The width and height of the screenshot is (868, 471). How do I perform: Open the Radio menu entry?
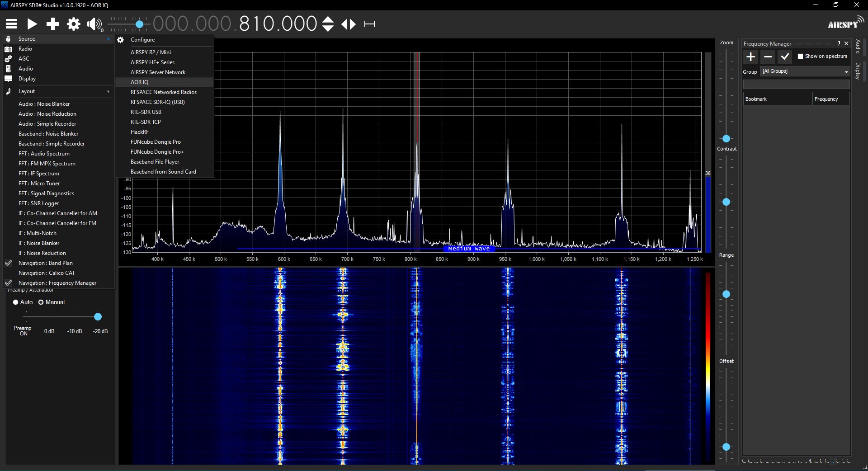pyautogui.click(x=58, y=49)
